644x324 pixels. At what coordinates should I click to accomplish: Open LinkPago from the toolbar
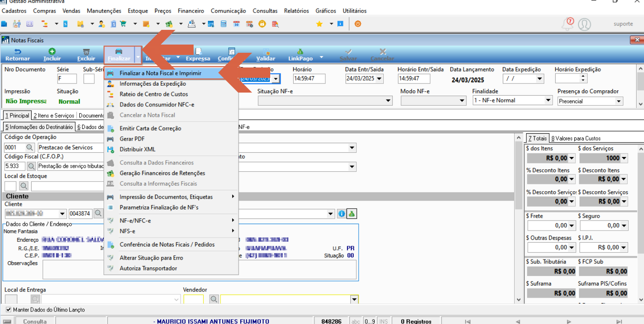tap(300, 55)
